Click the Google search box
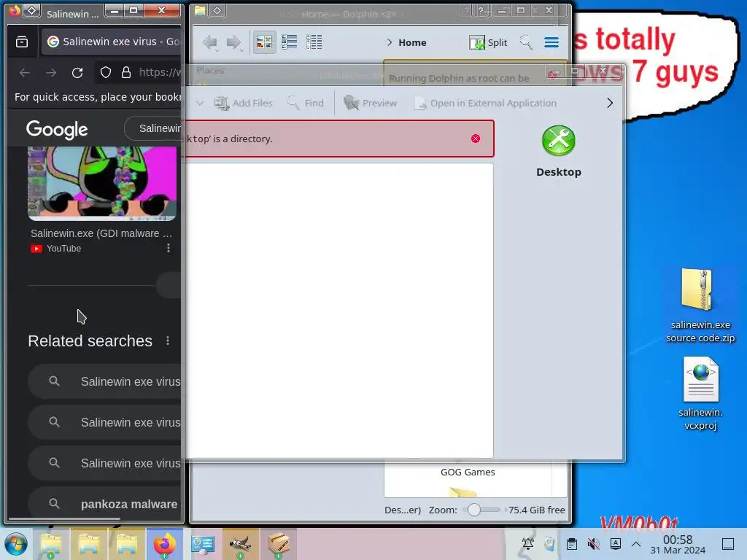The width and height of the screenshot is (747, 560). 153,128
